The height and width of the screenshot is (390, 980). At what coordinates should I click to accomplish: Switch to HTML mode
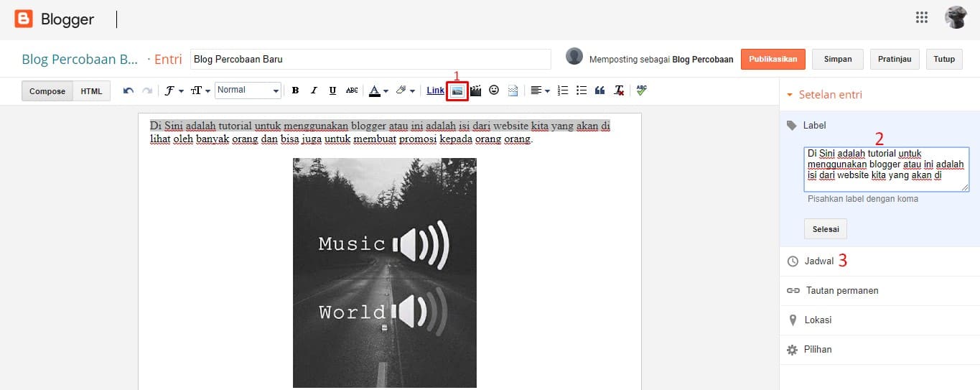coord(91,91)
